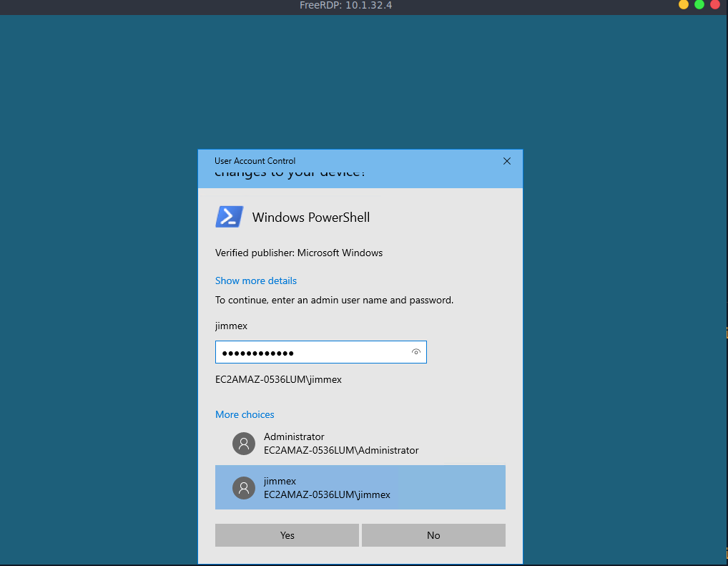Click the Windows PowerShell icon
The height and width of the screenshot is (566, 728).
click(x=230, y=217)
